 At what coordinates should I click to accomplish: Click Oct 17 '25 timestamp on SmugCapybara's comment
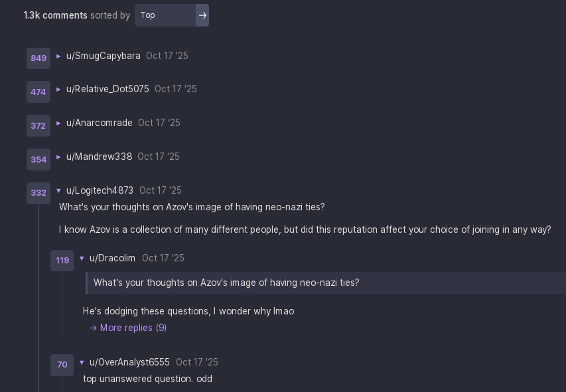click(x=167, y=56)
